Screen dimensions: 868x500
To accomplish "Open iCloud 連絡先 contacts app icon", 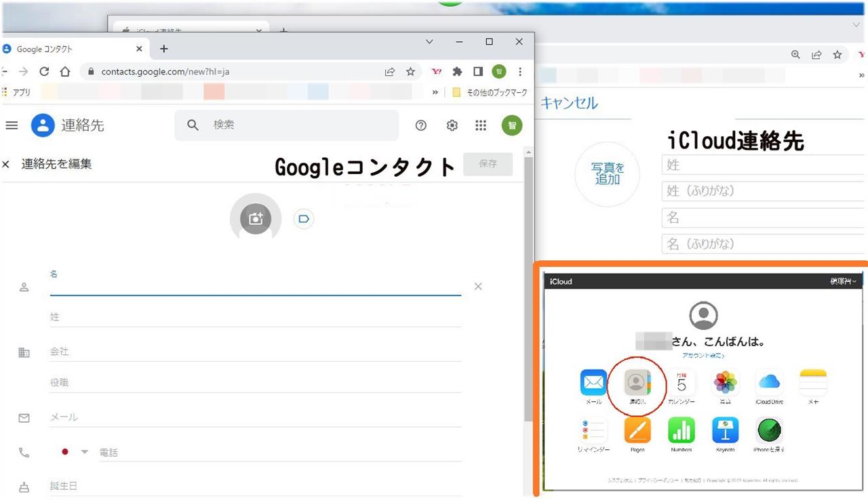I will click(x=637, y=383).
